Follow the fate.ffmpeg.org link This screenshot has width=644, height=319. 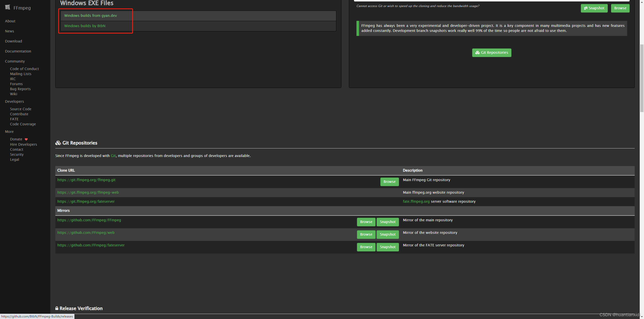416,201
